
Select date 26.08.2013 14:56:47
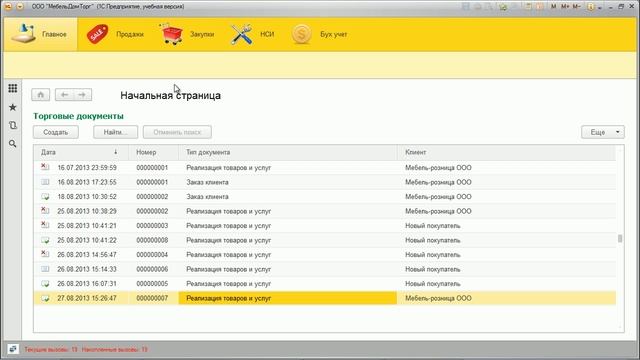point(87,255)
